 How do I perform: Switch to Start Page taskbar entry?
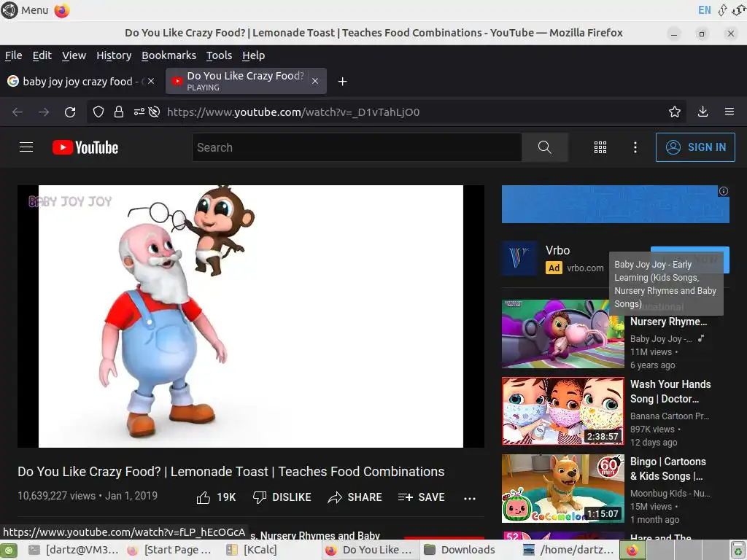[x=170, y=550]
